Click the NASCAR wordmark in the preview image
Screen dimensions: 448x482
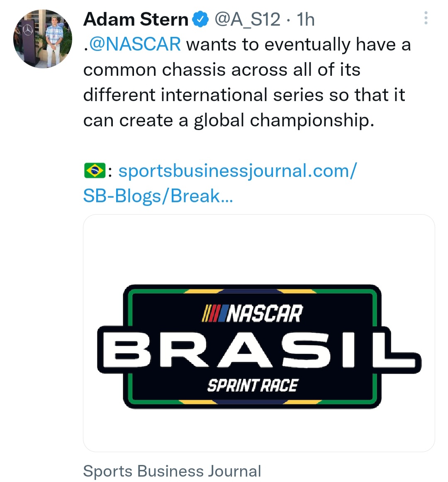pos(265,314)
